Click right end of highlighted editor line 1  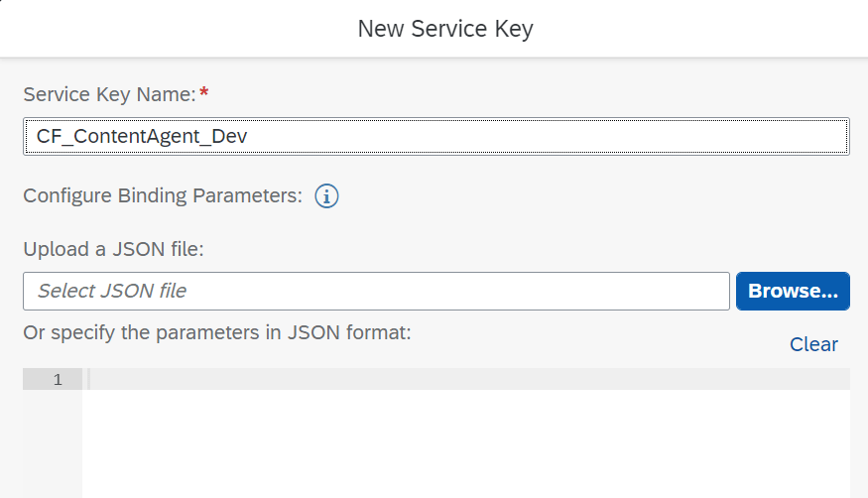coord(833,379)
